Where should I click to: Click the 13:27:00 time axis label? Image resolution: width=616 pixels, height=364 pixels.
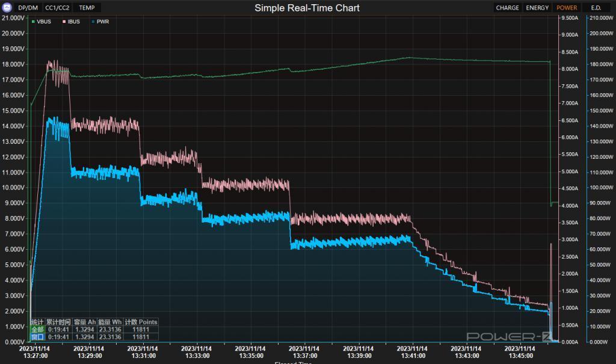(34, 352)
